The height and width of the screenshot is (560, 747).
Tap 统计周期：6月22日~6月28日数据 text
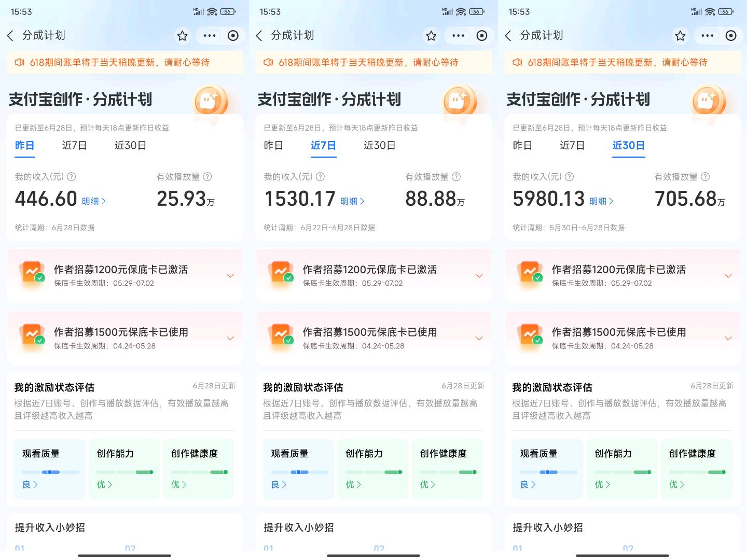tap(319, 228)
